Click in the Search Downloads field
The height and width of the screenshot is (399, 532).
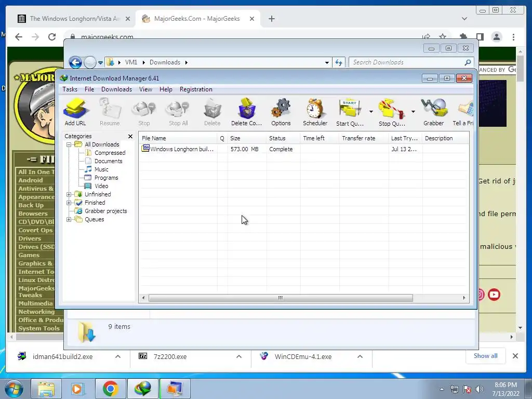[407, 62]
